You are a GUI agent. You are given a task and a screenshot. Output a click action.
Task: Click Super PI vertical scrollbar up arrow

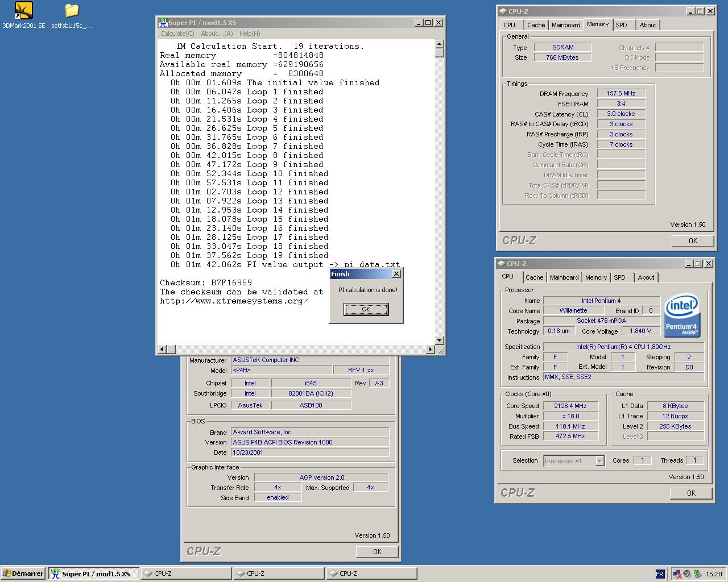(439, 44)
